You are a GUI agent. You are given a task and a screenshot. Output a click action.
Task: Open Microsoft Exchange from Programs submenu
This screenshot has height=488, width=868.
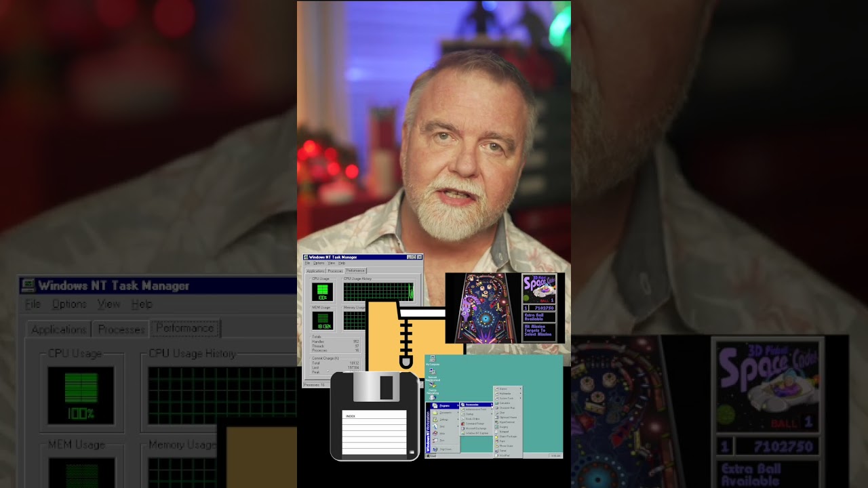(x=477, y=428)
